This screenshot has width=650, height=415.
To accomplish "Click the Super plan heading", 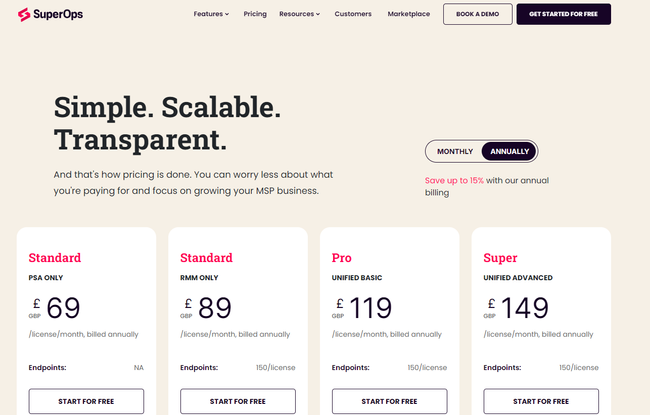I will pos(500,258).
